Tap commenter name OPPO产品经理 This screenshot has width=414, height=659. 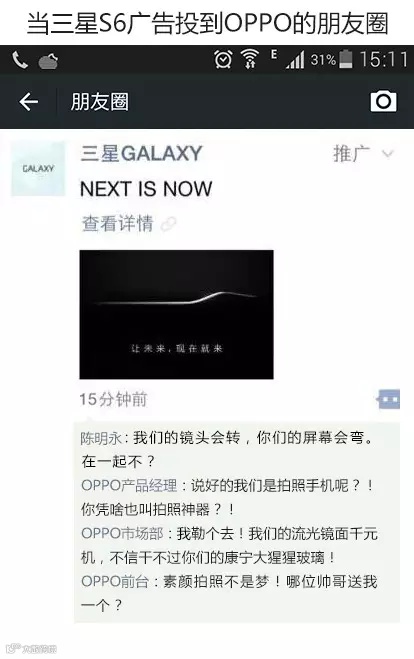129,486
